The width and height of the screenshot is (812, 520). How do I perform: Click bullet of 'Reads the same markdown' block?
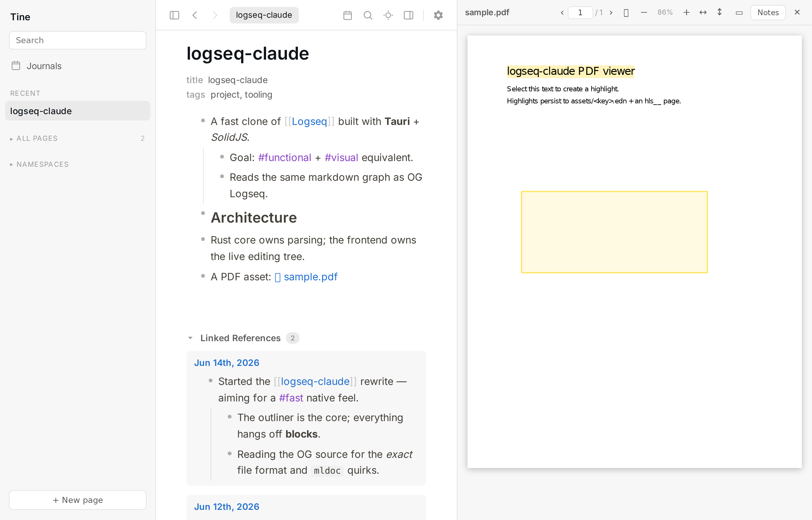click(x=222, y=176)
